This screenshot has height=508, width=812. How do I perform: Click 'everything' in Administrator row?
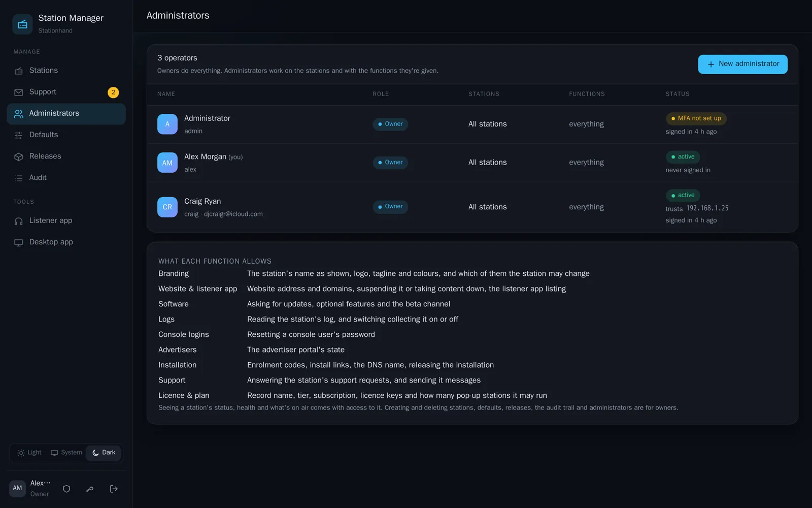click(586, 124)
